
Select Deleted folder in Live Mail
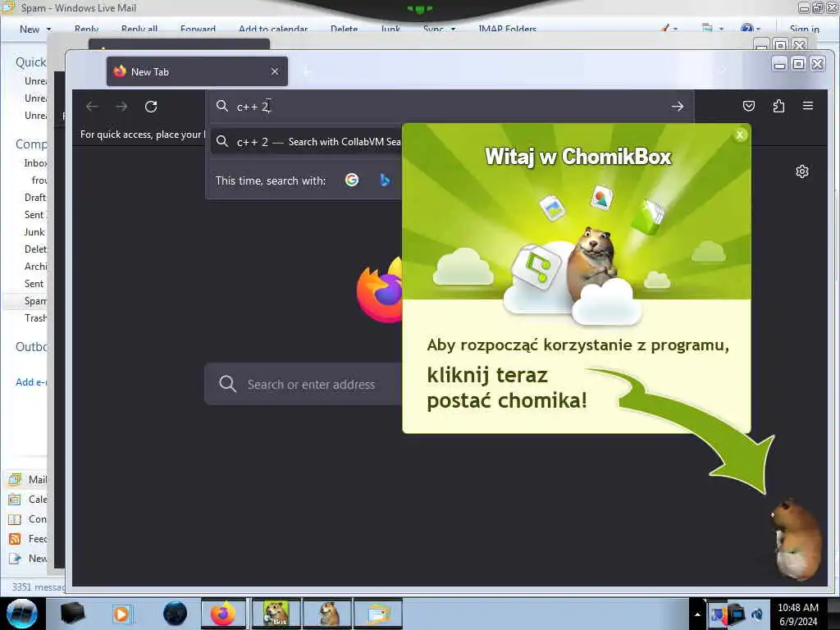pyautogui.click(x=35, y=249)
